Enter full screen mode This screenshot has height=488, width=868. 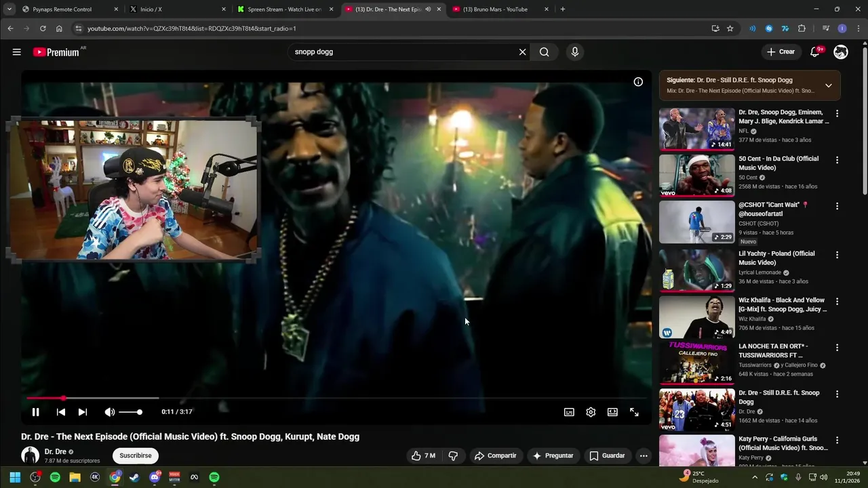coord(634,412)
